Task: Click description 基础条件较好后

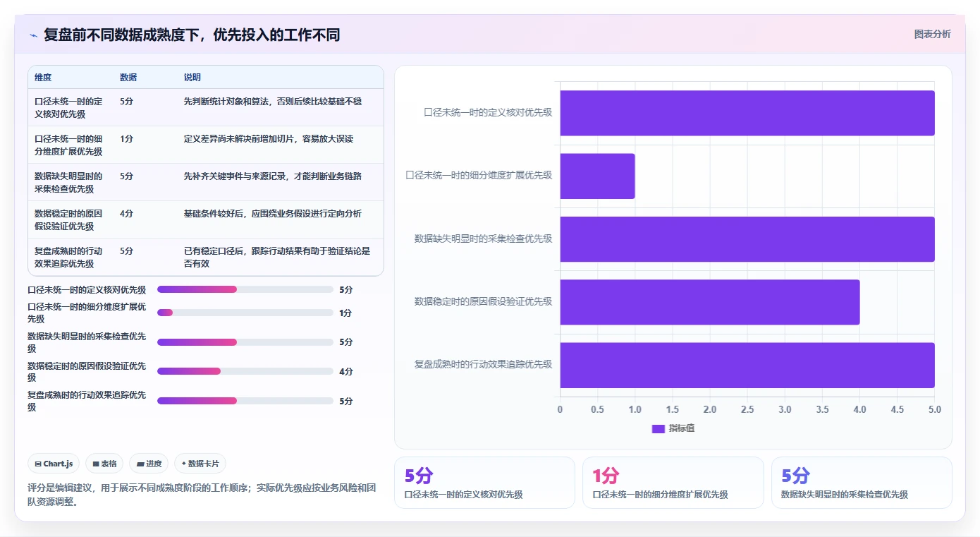Action: (273, 214)
